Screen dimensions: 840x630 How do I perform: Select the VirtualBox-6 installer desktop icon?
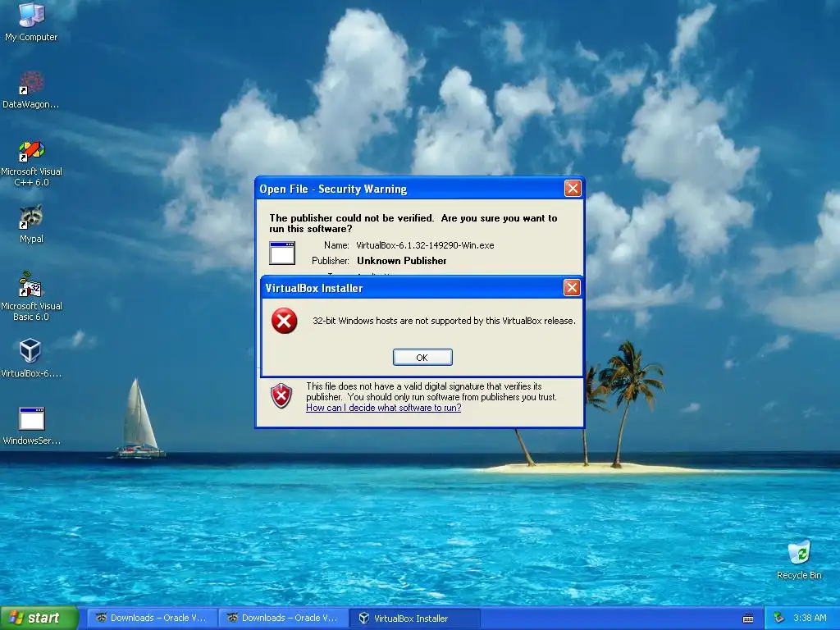31,358
